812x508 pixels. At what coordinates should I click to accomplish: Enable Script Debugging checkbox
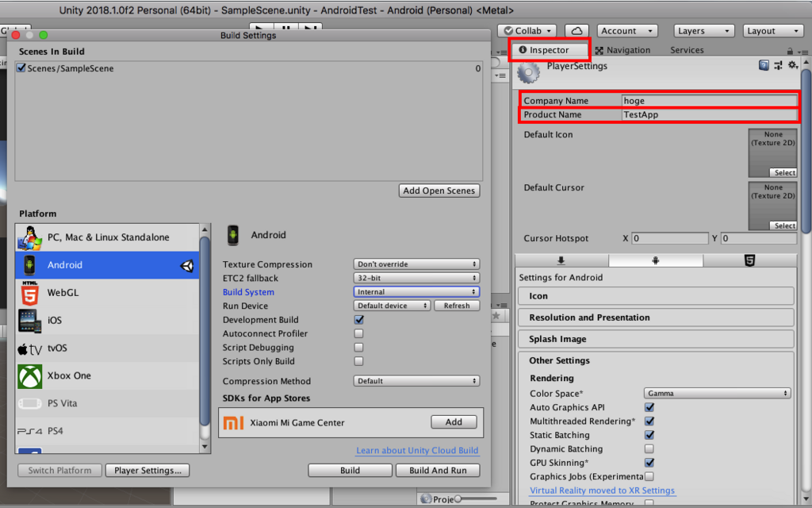(x=358, y=348)
